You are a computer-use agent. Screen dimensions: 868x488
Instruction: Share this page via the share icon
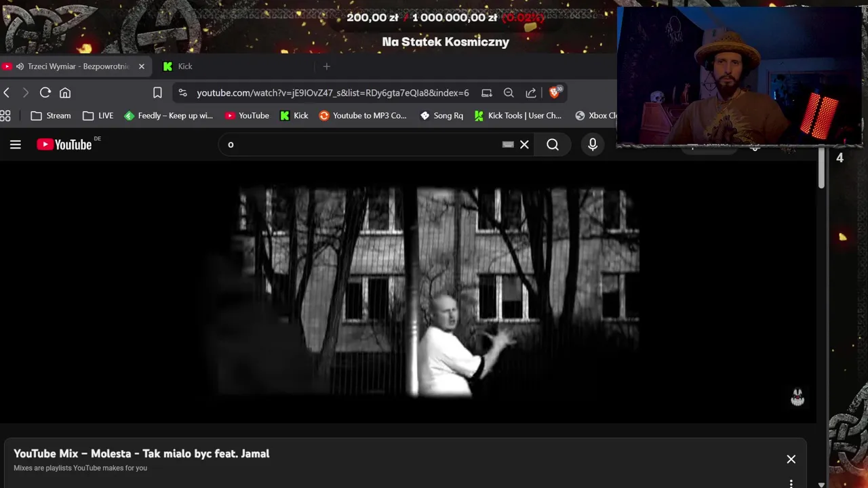pyautogui.click(x=531, y=93)
